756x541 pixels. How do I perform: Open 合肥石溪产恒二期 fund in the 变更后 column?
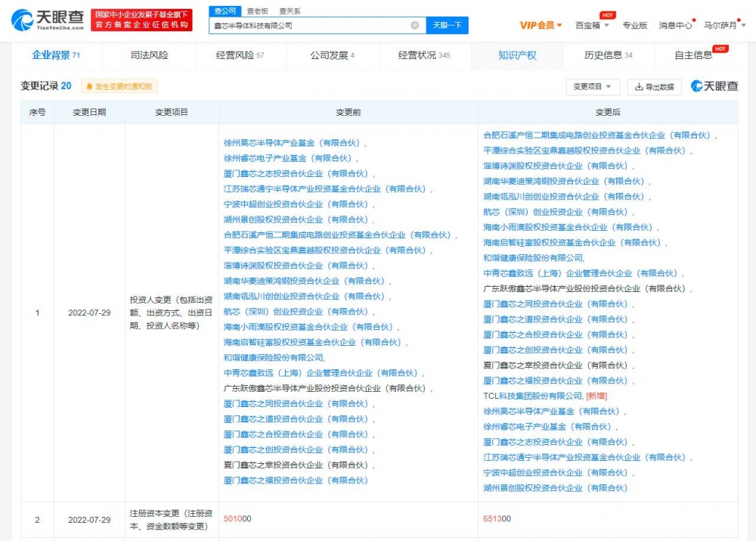(x=597, y=135)
